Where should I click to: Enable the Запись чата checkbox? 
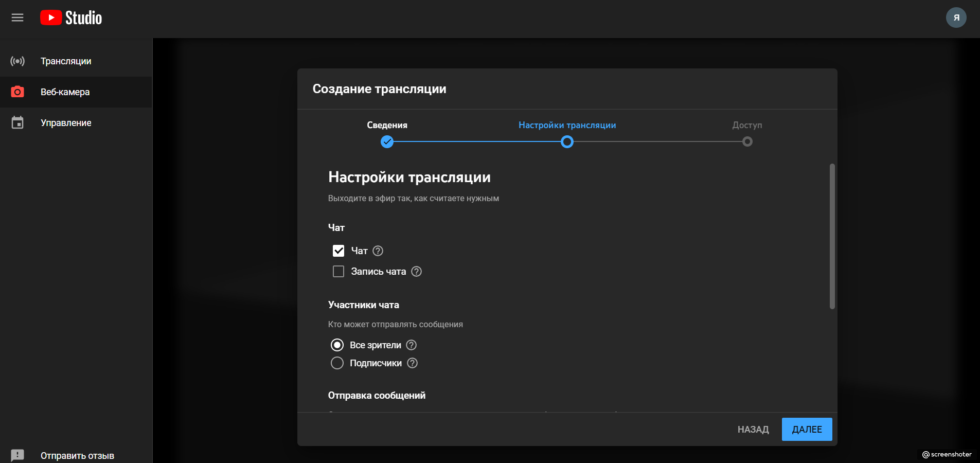(338, 272)
